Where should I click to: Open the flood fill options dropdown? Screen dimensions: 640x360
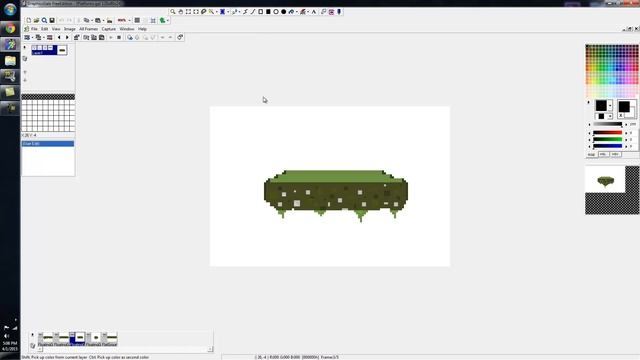[x=297, y=12]
